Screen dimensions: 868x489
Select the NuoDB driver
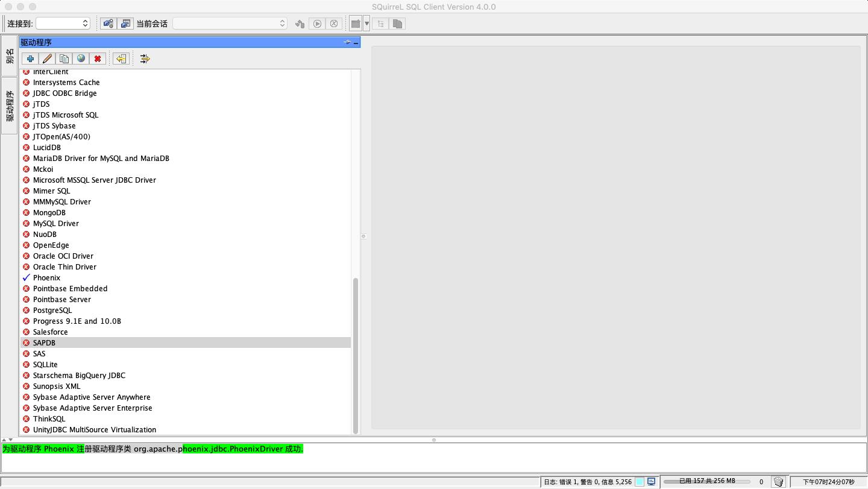(186, 234)
